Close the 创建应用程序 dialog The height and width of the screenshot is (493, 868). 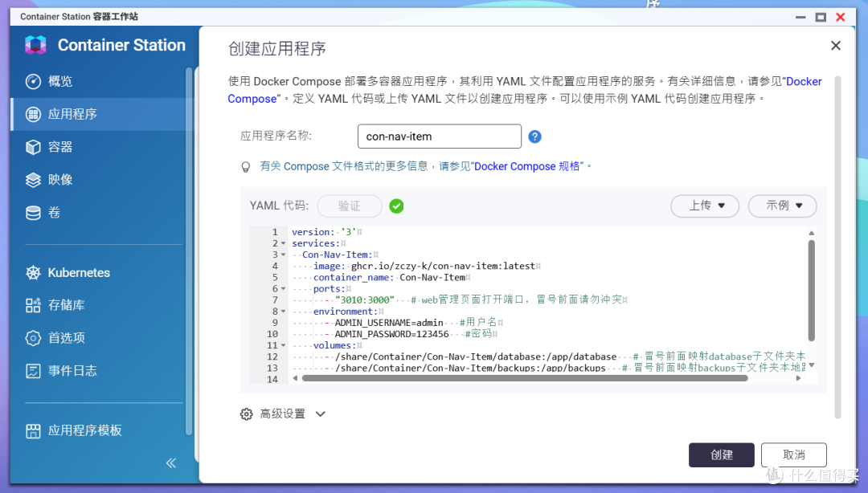(836, 46)
